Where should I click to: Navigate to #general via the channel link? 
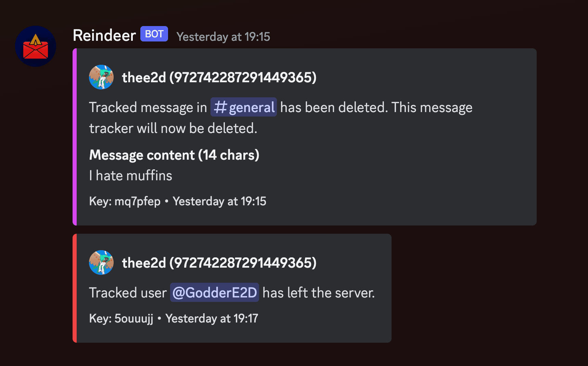point(243,107)
